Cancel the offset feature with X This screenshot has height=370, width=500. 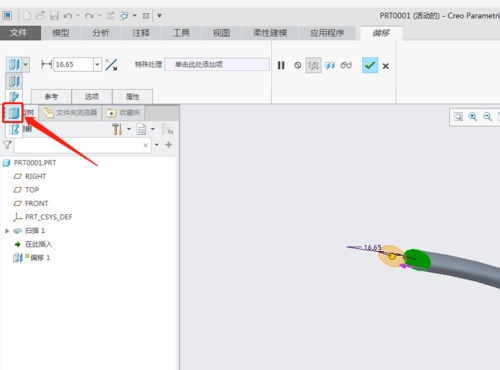tap(386, 66)
